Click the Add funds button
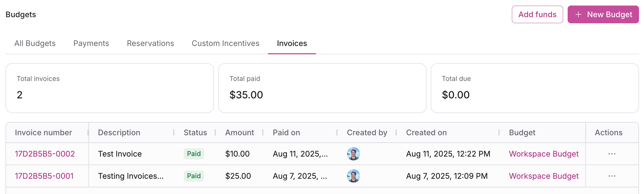Viewport: 644px width, 194px height. click(537, 14)
